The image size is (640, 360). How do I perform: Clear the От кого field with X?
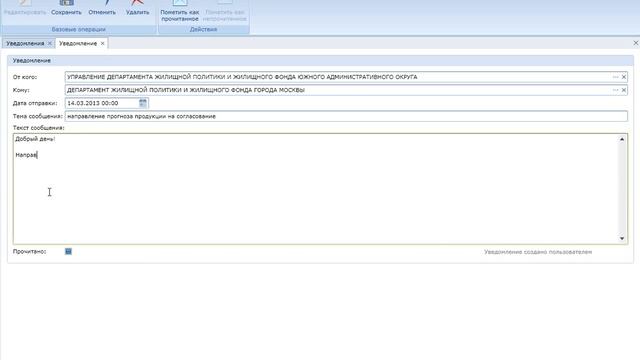[x=624, y=77]
